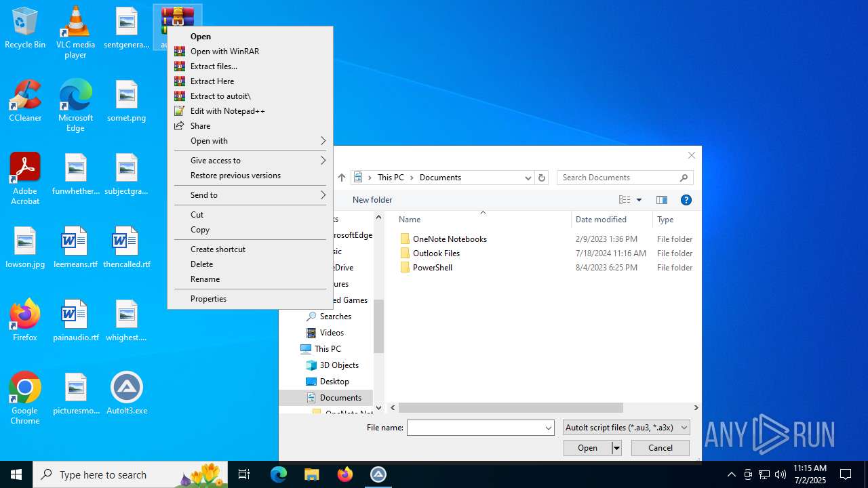Click AutoIt icon in the taskbar

[378, 474]
